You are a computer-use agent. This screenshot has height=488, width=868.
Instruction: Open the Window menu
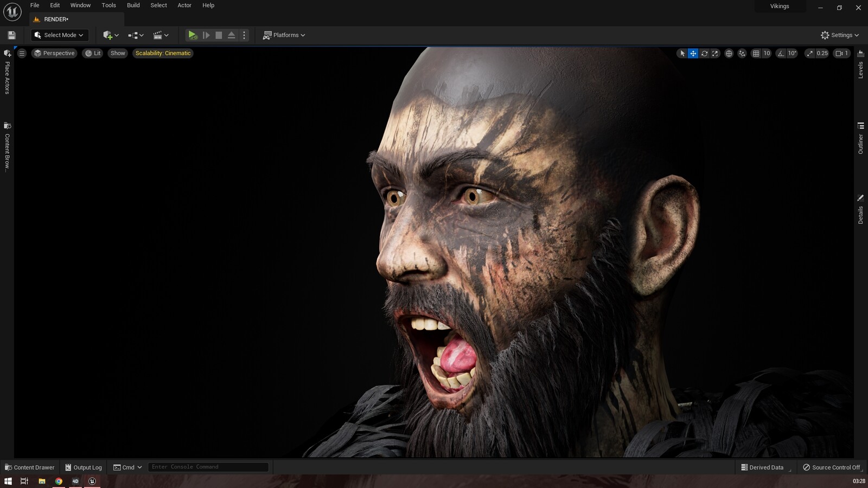pos(80,5)
